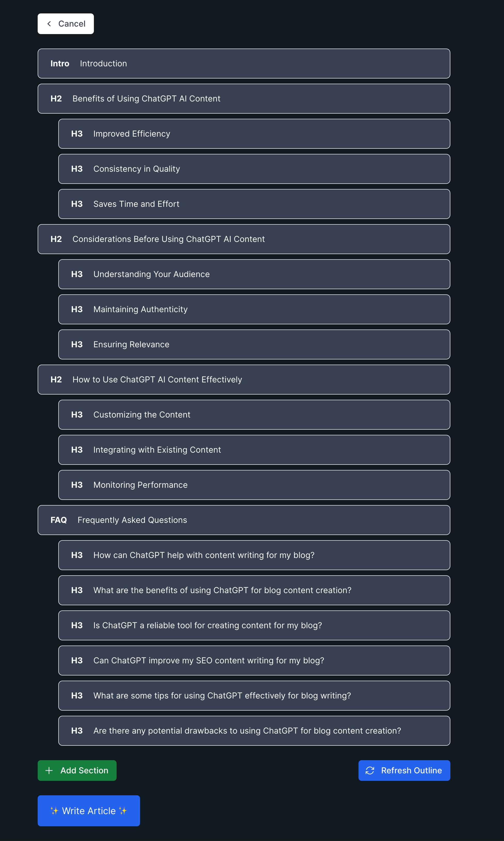Click the back chevron icon beside Cancel

[49, 24]
